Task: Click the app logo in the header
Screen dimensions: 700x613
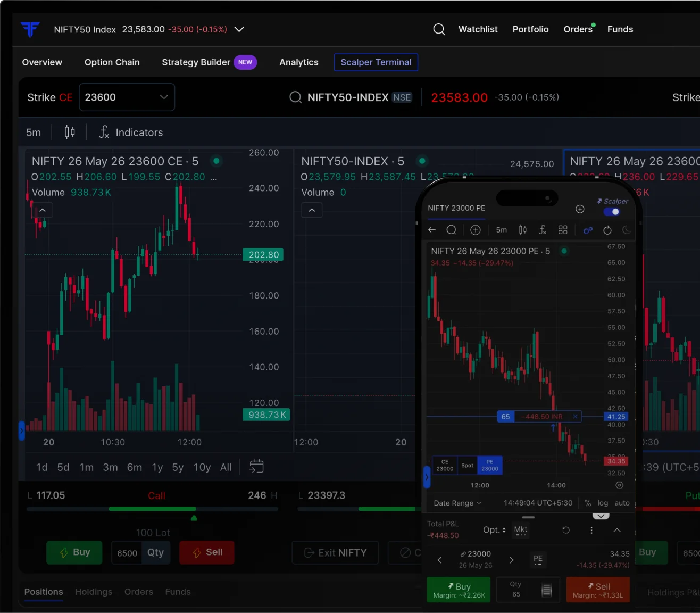Action: (x=30, y=29)
